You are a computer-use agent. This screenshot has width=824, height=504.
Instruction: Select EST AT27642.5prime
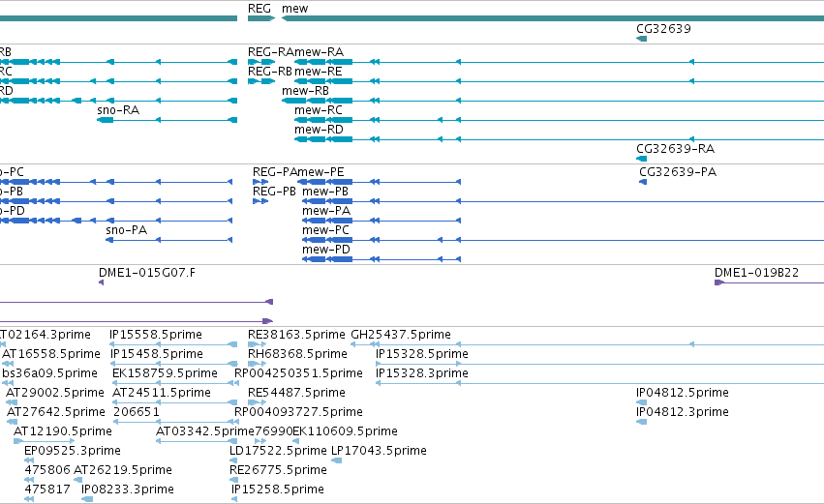coord(56,413)
